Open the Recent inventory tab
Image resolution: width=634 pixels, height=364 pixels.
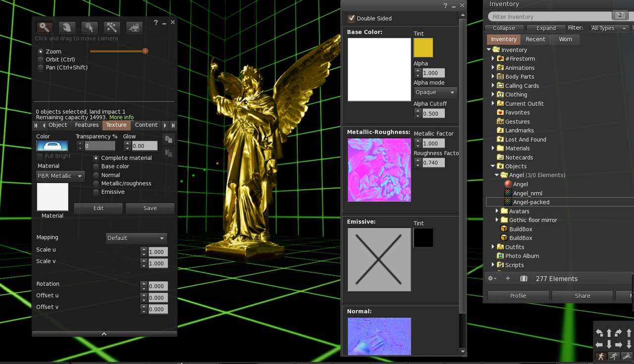[x=535, y=39]
